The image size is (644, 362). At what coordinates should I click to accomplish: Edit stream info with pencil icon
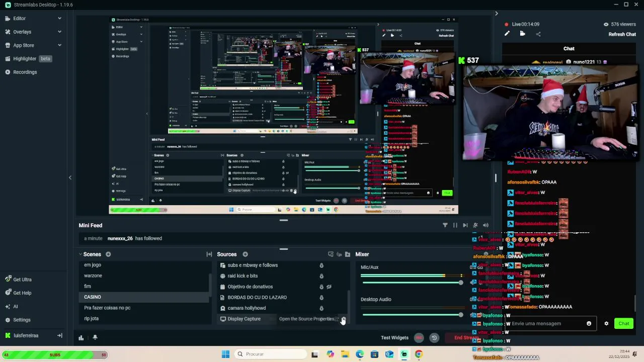(x=507, y=34)
